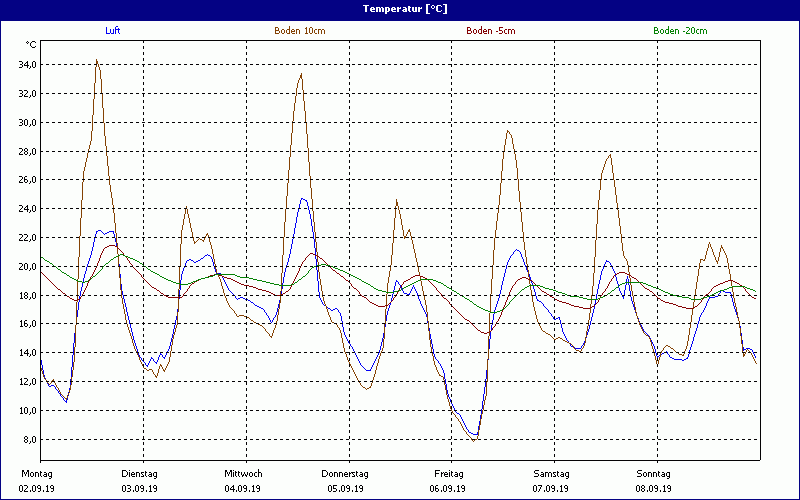Select the 'Boden 10cm' legend label
This screenshot has width=800, height=500.
point(300,31)
